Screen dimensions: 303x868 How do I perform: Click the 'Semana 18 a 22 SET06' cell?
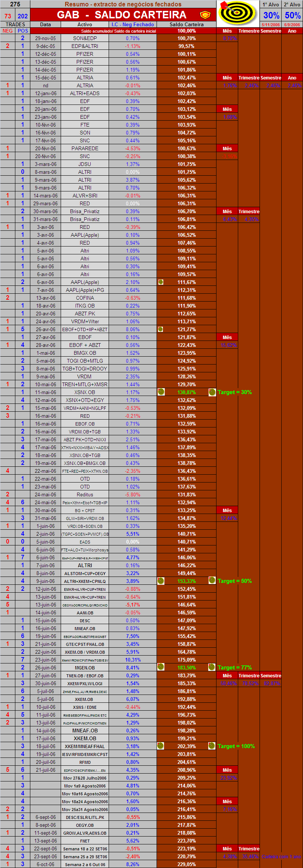point(85,849)
